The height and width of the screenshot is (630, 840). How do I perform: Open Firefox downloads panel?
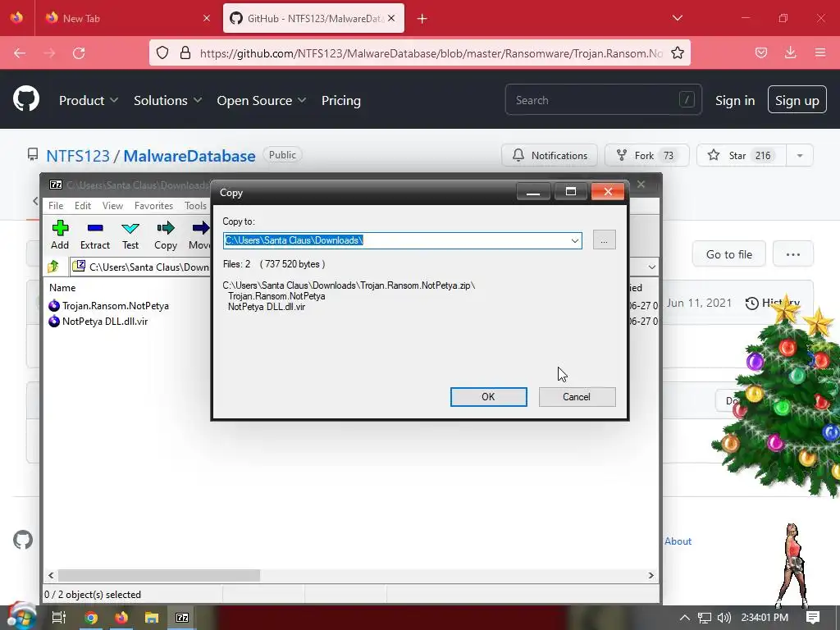pos(790,52)
